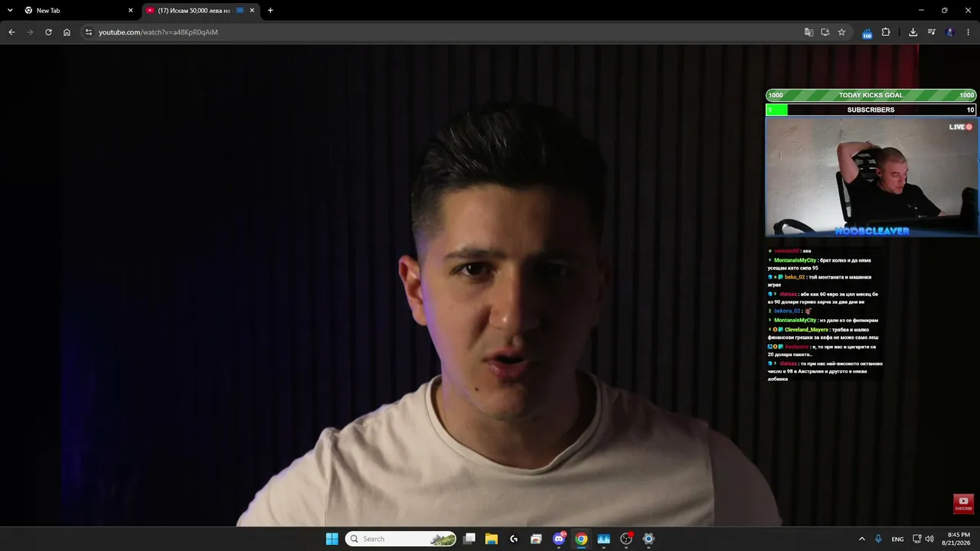Open a new browser tab
The image size is (980, 551).
(x=270, y=11)
